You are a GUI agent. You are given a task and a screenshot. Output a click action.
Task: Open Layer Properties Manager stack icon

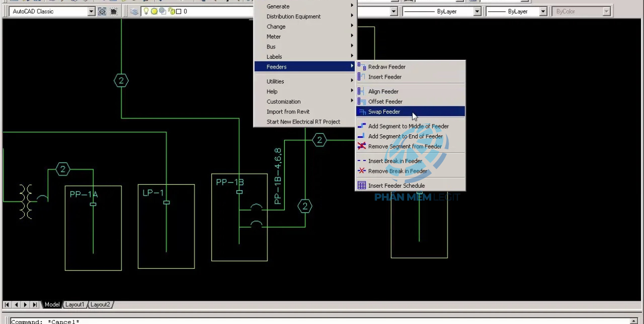135,11
